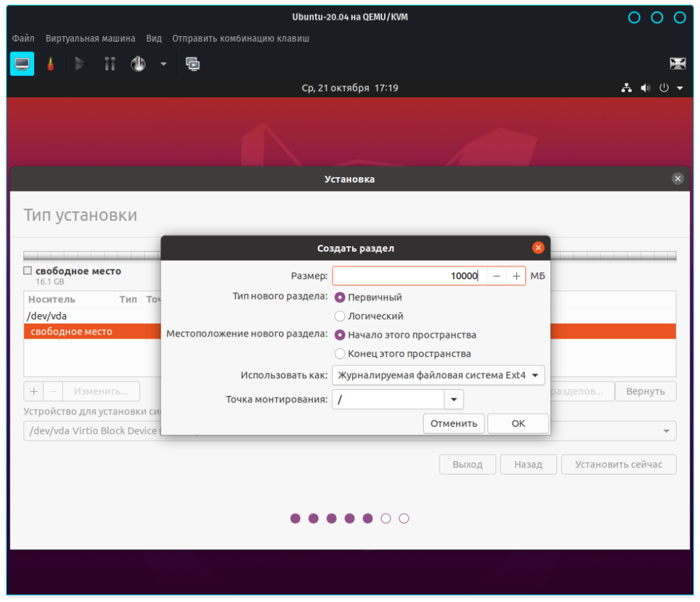Screen dimensions: 700x602
Task: Open the Виртуальная машина menu
Action: pos(90,38)
